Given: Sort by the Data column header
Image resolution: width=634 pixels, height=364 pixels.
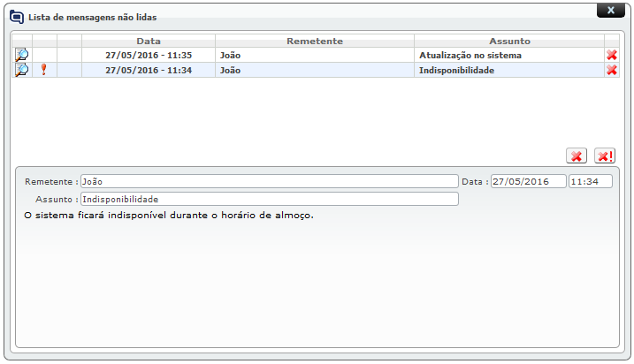Looking at the screenshot, I should click(149, 41).
